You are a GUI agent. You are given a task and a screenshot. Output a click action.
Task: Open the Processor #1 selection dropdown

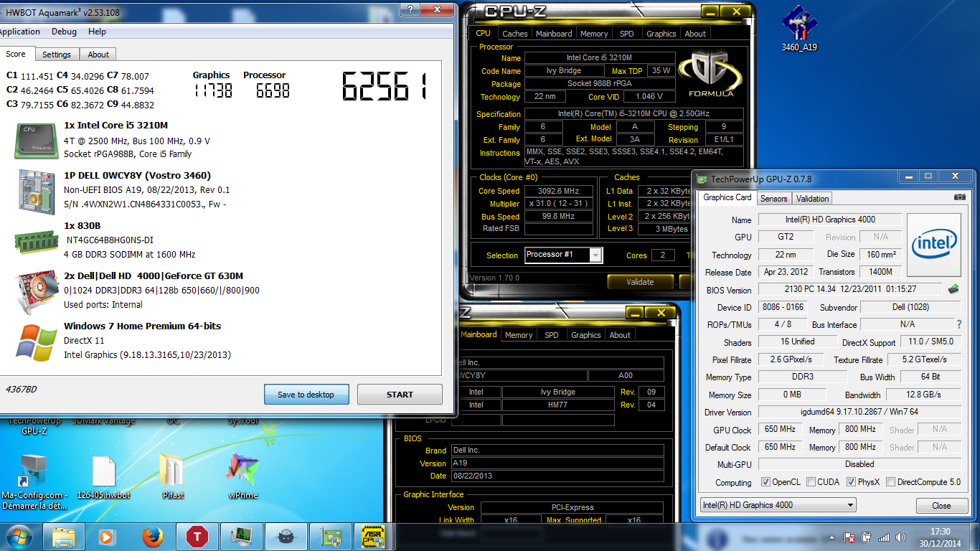pos(564,255)
